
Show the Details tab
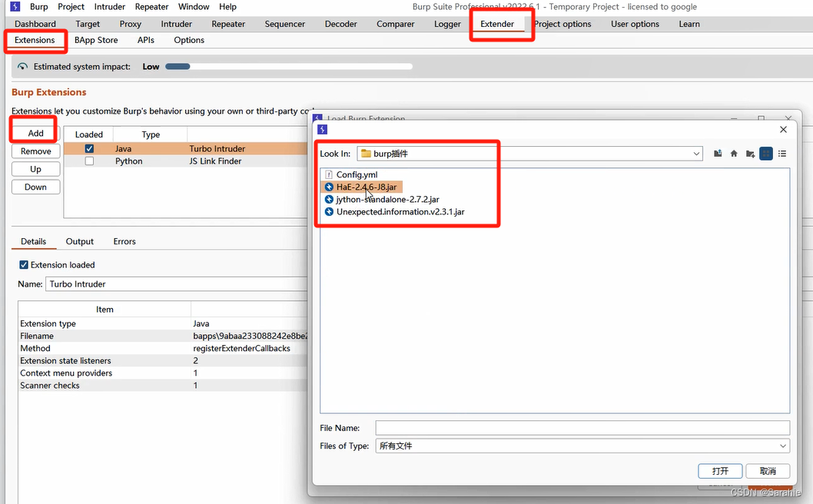coord(33,242)
